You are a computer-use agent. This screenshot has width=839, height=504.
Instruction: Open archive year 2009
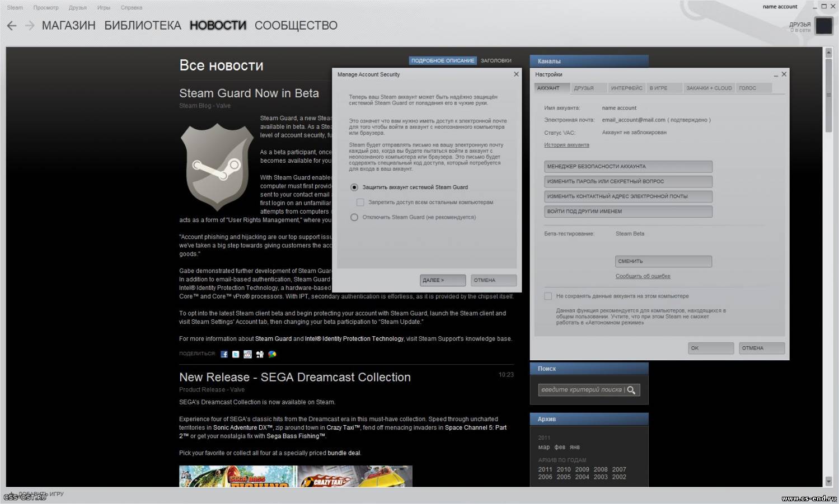[x=582, y=469]
